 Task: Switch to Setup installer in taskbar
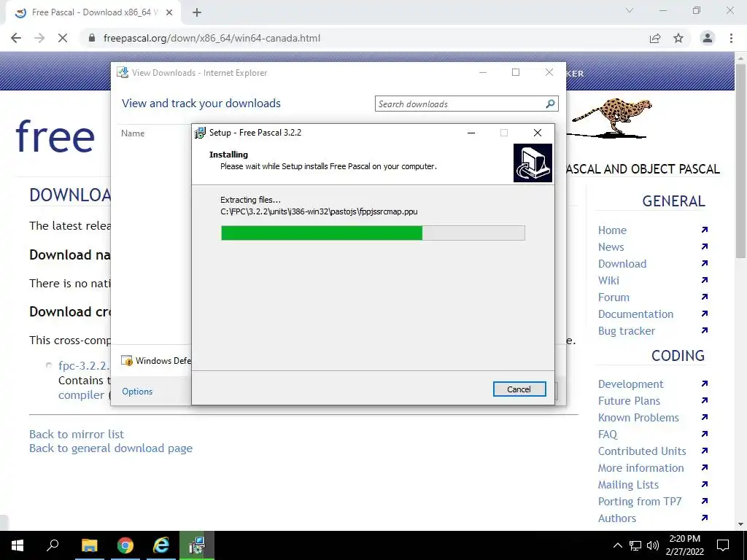click(x=197, y=545)
